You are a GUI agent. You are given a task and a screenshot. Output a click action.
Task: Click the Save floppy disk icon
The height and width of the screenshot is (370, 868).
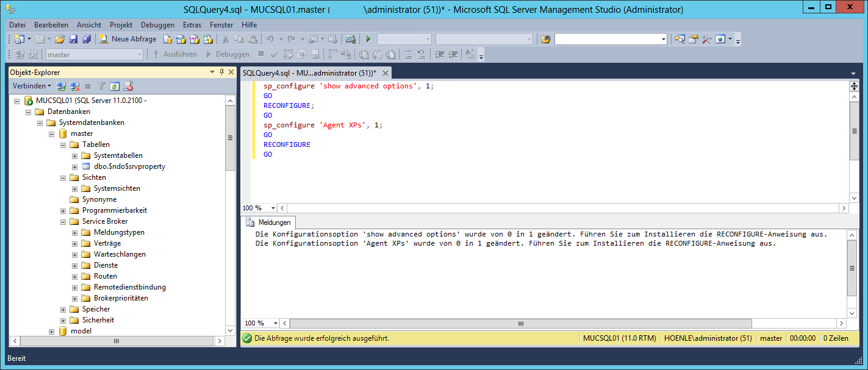tap(73, 39)
